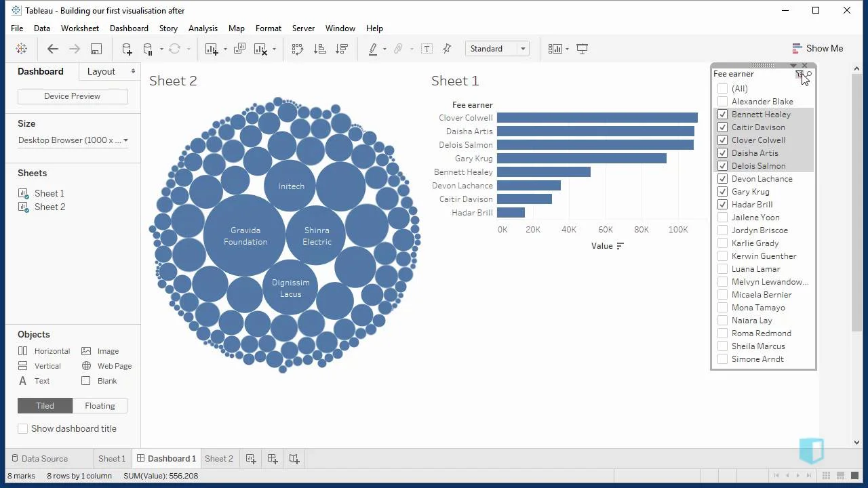Select the Horizontal object
This screenshot has height=488, width=868.
point(44,351)
